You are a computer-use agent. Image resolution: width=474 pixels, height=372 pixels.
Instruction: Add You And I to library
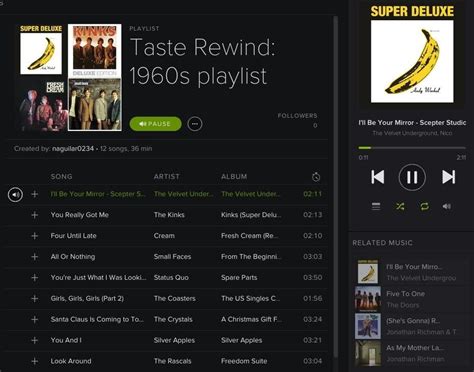[x=35, y=340]
